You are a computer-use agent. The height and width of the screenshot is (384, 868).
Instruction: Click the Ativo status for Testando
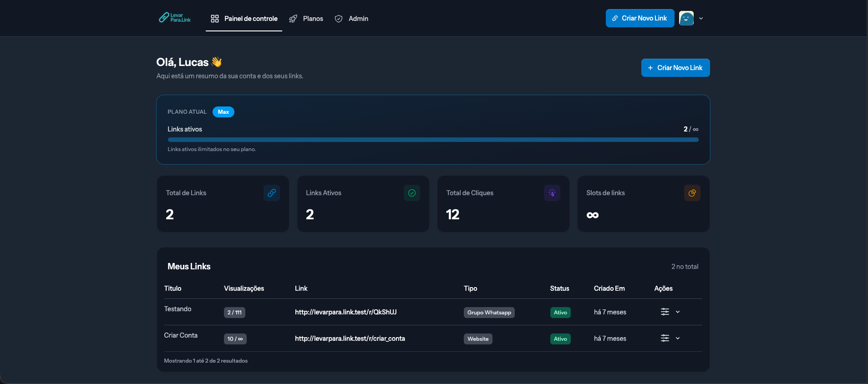tap(560, 313)
